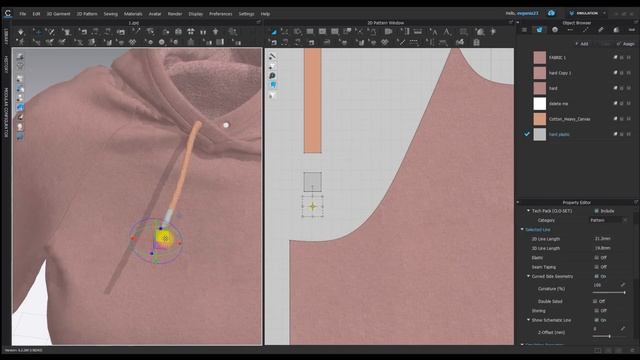This screenshot has width=640, height=360.
Task: Toggle Curved Side Geometry On checkbox
Action: 596,276
